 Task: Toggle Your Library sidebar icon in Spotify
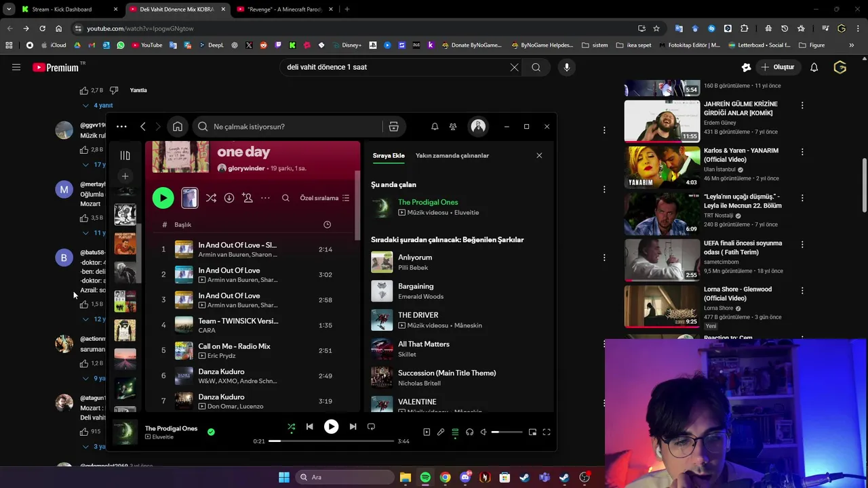(125, 156)
